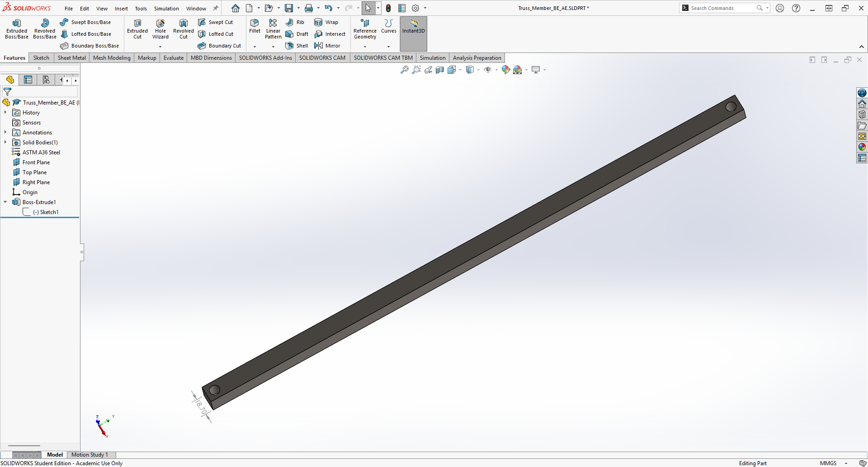
Task: Open the Reference Geometry dropdown arrow
Action: point(365,47)
